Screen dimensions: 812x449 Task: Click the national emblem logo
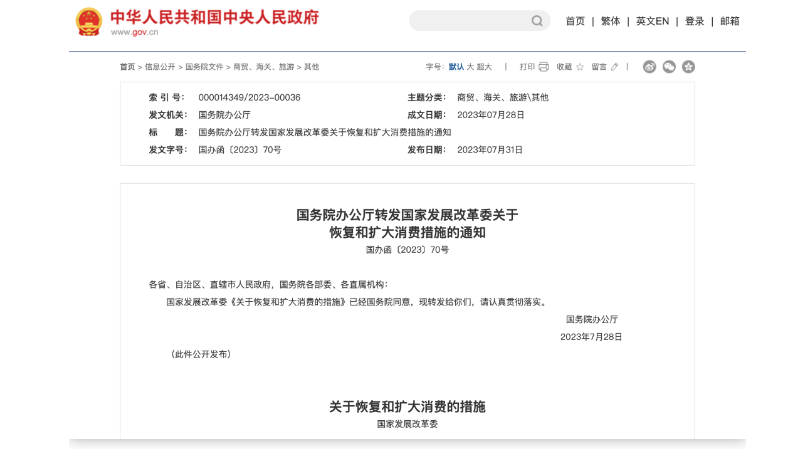point(89,20)
